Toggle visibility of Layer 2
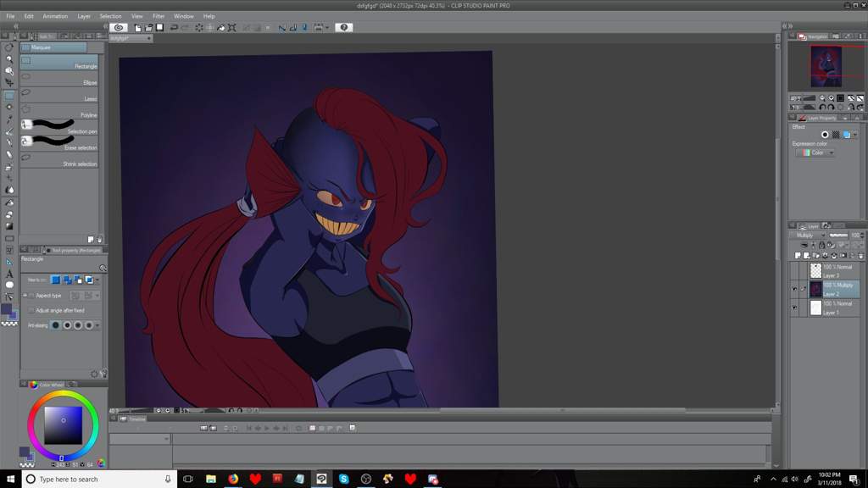868x488 pixels. [x=794, y=289]
